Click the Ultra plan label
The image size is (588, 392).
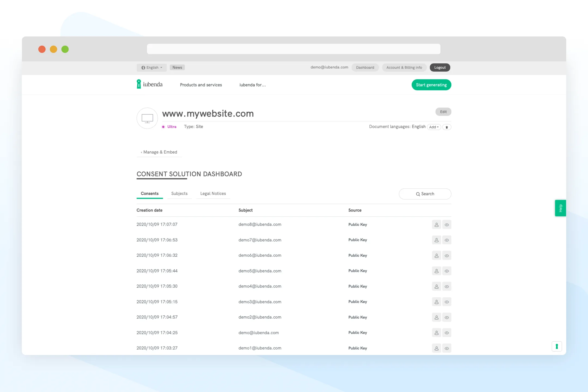pos(172,127)
